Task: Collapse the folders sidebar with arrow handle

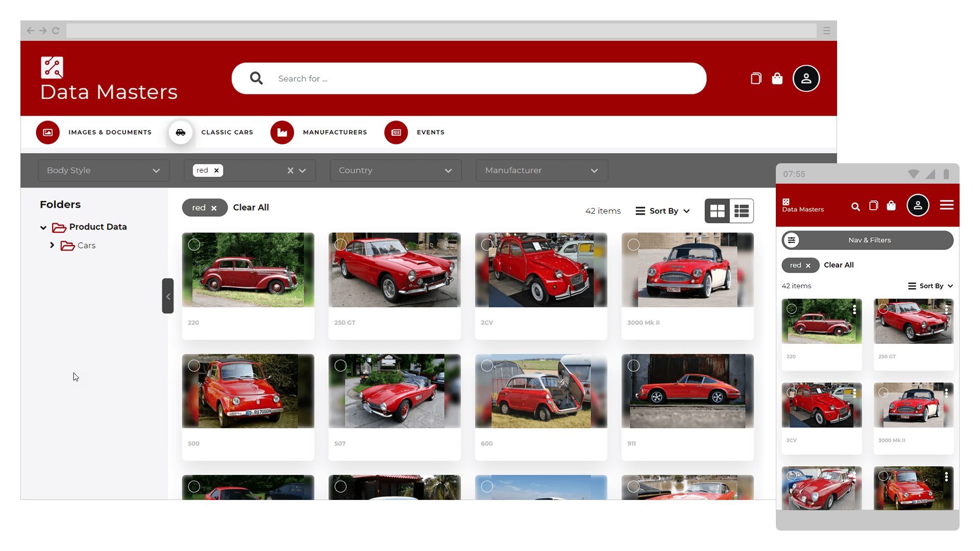Action: (x=168, y=296)
